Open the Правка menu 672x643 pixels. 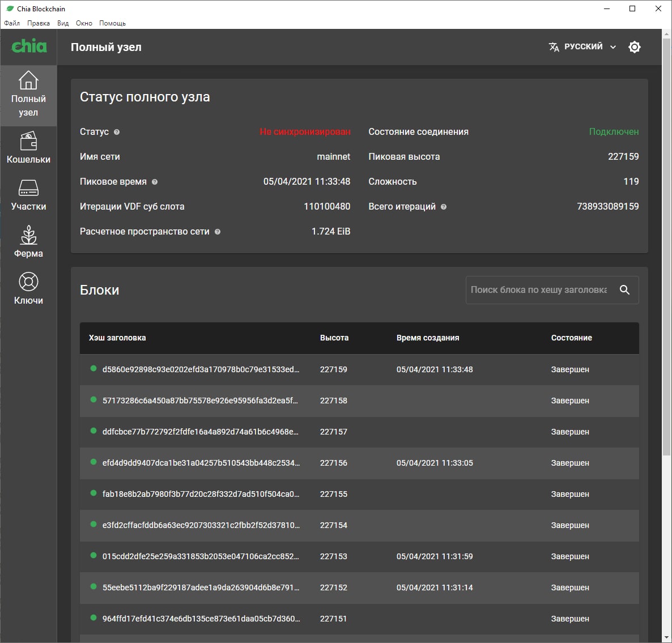tap(38, 23)
